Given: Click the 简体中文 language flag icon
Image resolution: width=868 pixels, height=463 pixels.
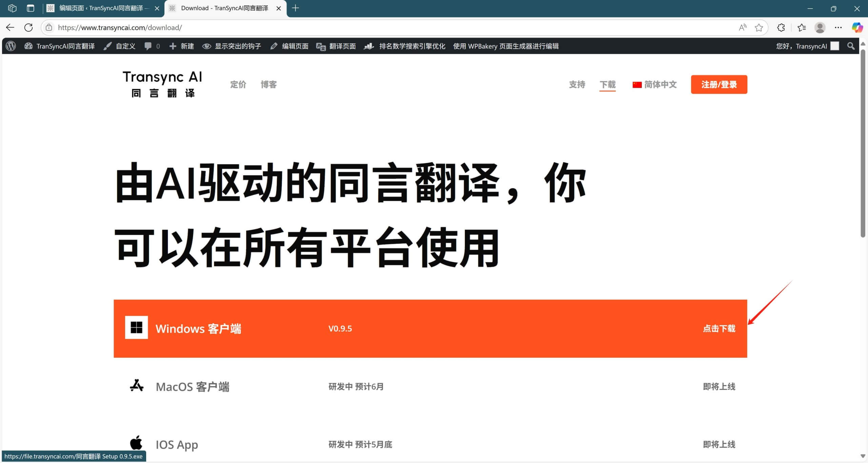Looking at the screenshot, I should click(x=637, y=85).
